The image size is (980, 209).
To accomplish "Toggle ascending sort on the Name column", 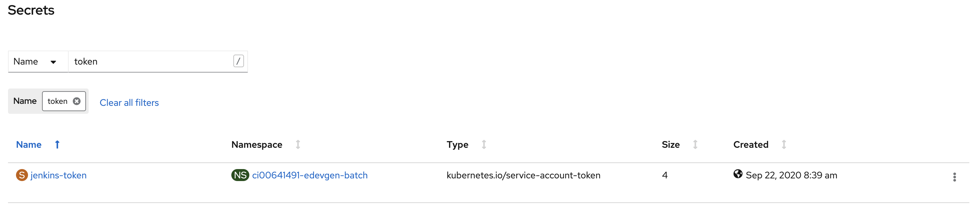I will [57, 144].
